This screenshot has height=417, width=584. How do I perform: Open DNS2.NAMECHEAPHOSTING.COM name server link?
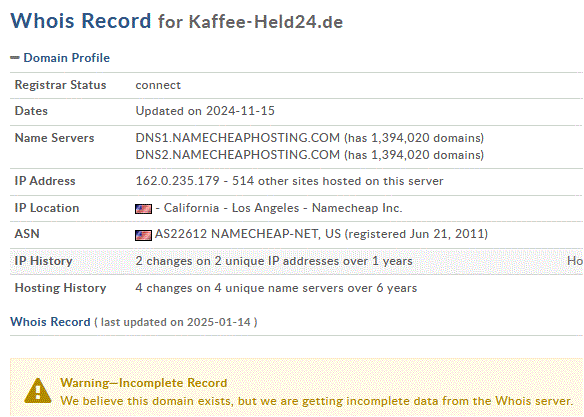point(238,155)
